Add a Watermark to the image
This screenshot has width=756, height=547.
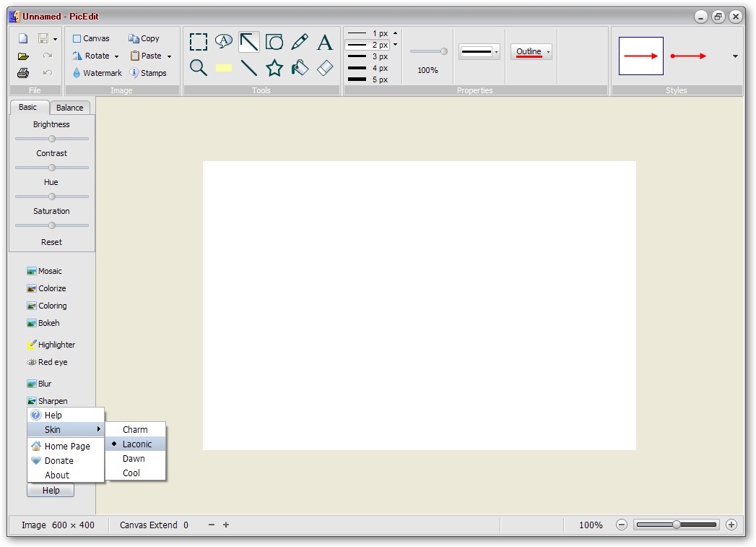(97, 73)
